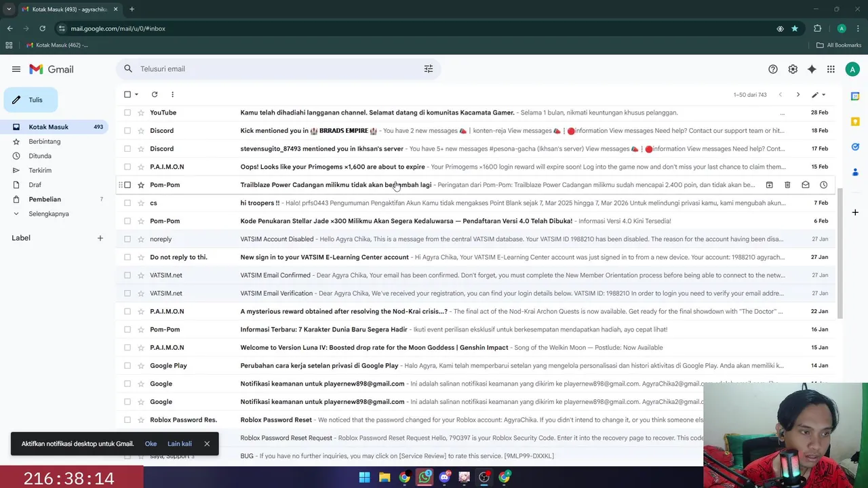868x488 pixels.
Task: Open Google Keep side panel icon
Action: point(855,121)
